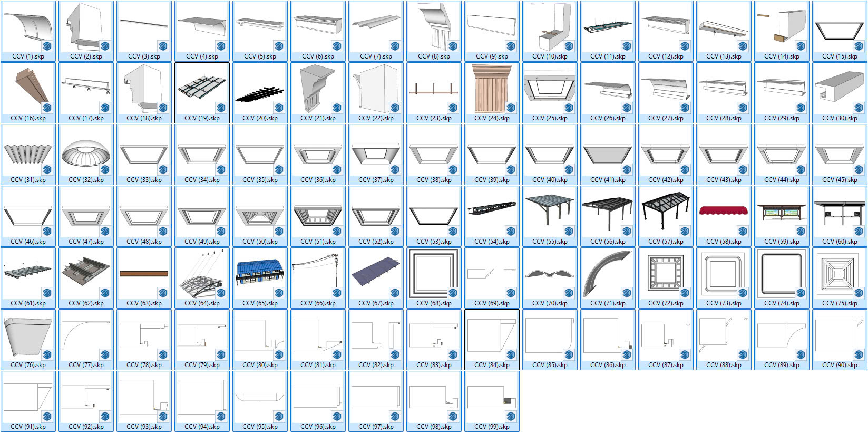The width and height of the screenshot is (868, 432).
Task: Select the file name label CCV (84).skp
Action: click(x=492, y=365)
